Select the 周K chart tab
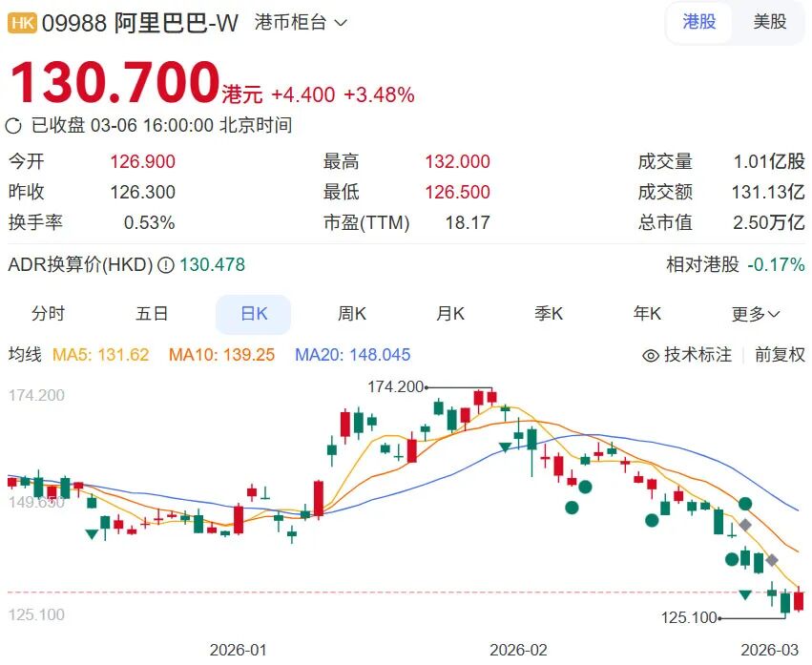The image size is (812, 665). (351, 314)
